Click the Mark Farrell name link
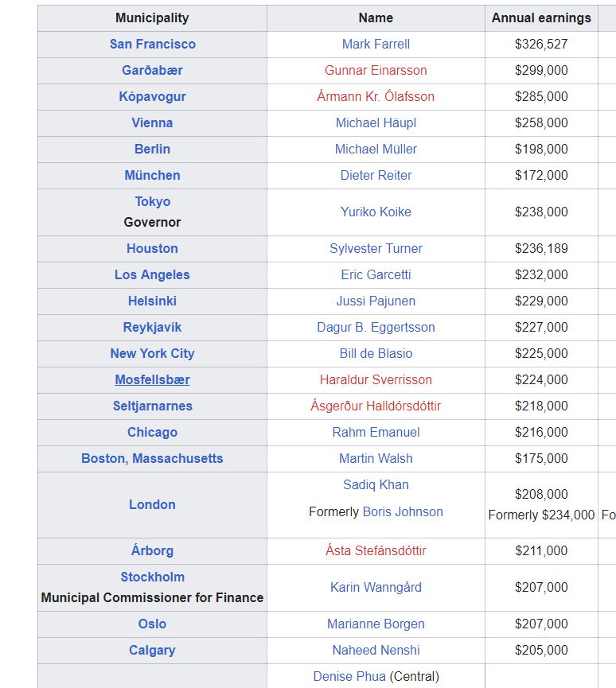This screenshot has height=688, width=616. 376,44
